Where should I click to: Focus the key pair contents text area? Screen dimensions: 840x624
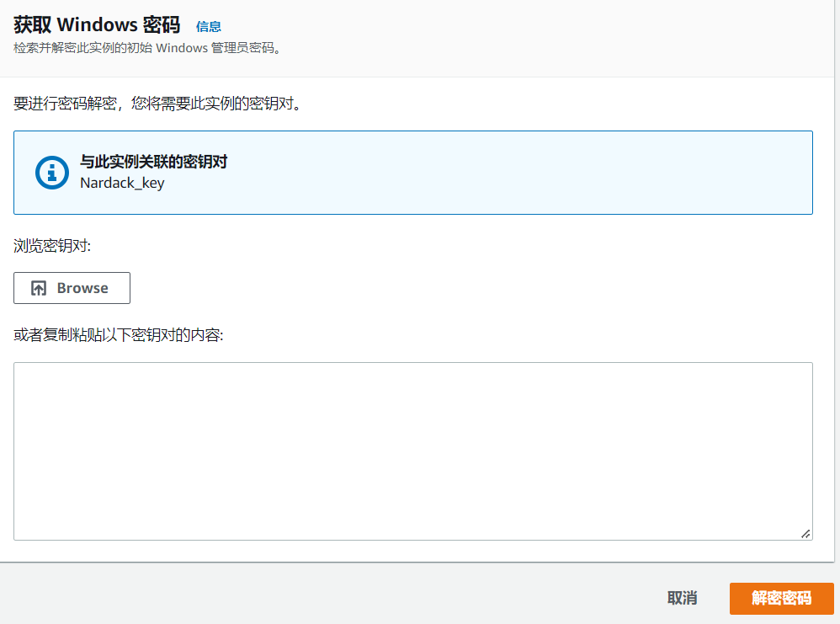tap(413, 451)
